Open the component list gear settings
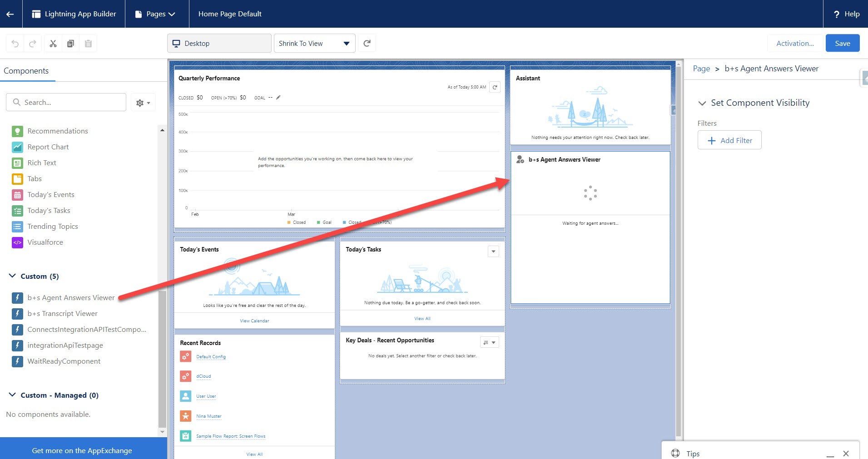 coord(143,103)
